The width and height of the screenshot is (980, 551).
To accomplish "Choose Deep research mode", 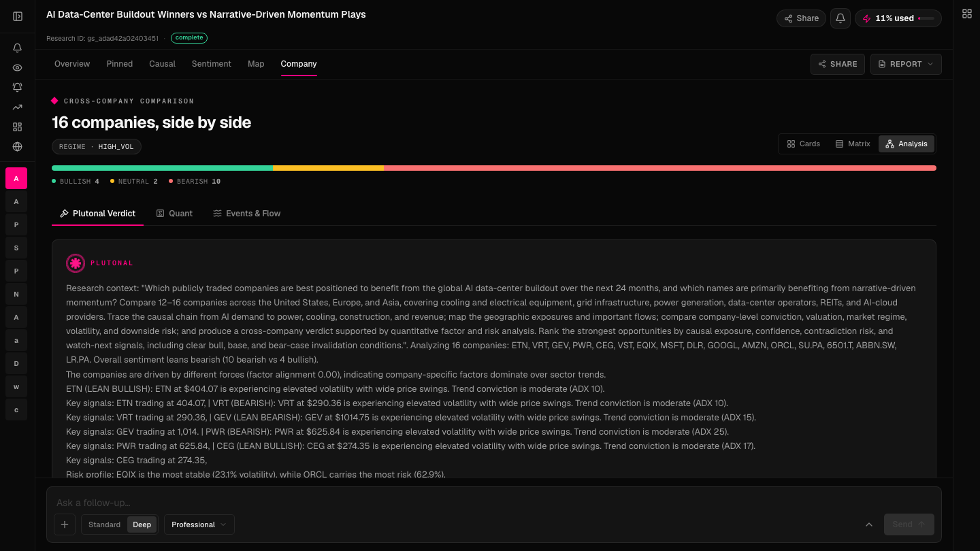I will [x=142, y=524].
